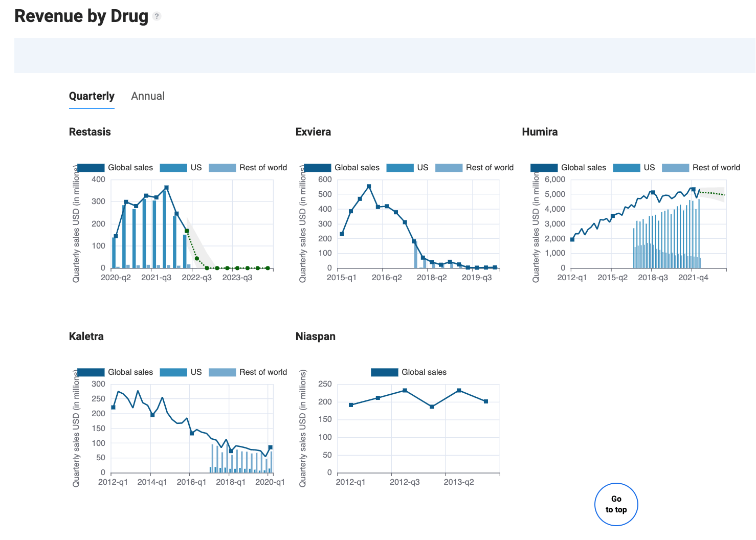Click the Go to top button
Viewport: 756px width, 540px height.
pyautogui.click(x=616, y=504)
